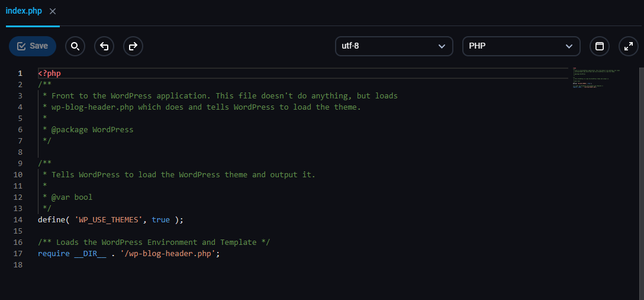The width and height of the screenshot is (644, 300).
Task: Close the index.php tab
Action: [x=53, y=11]
